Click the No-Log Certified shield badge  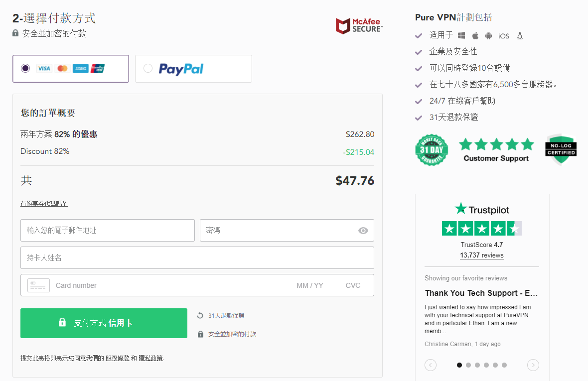tap(561, 149)
